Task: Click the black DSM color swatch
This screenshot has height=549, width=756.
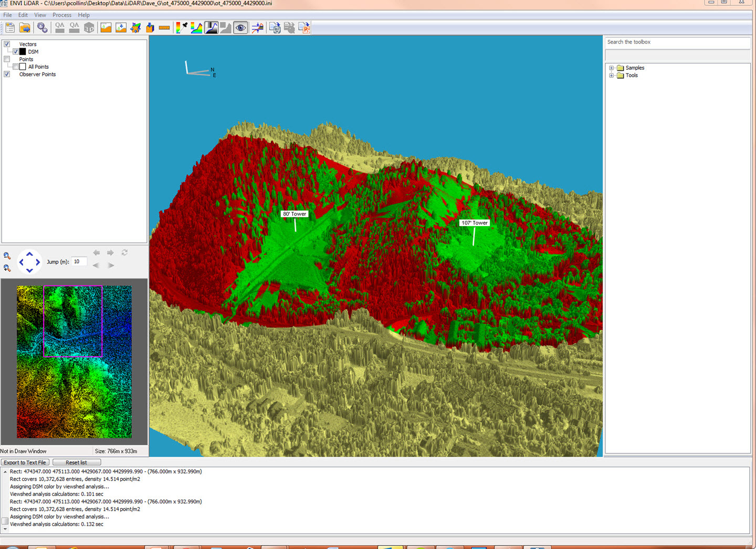Action: click(x=23, y=52)
